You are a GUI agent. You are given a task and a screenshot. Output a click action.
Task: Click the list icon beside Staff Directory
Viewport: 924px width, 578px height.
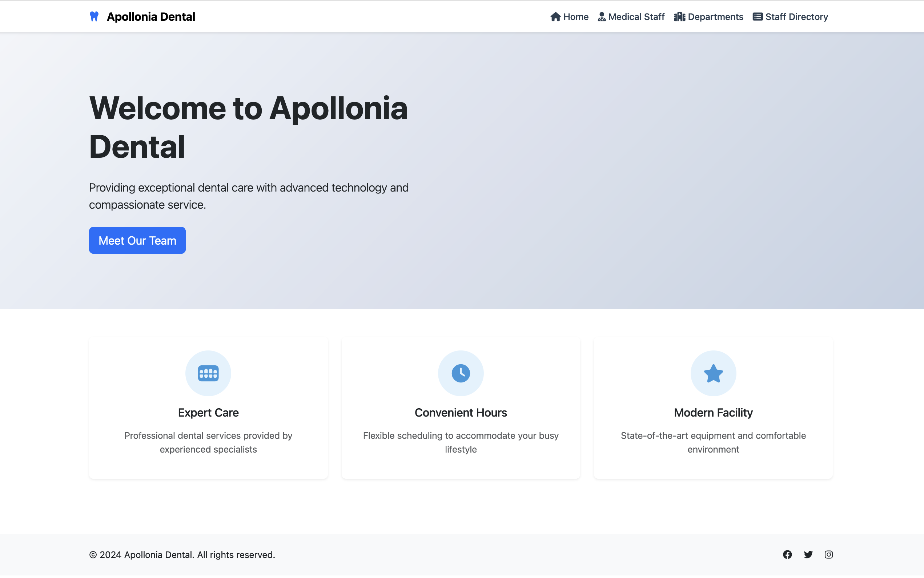758,17
